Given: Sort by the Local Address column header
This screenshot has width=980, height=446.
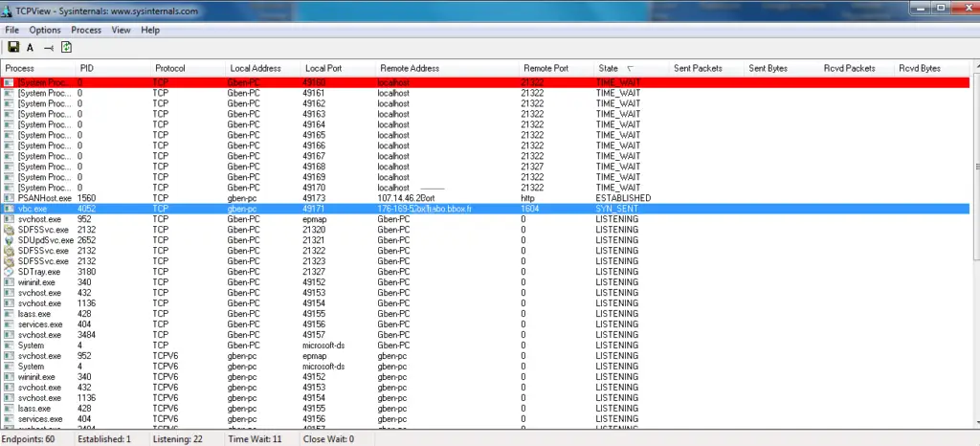Looking at the screenshot, I should coord(262,68).
